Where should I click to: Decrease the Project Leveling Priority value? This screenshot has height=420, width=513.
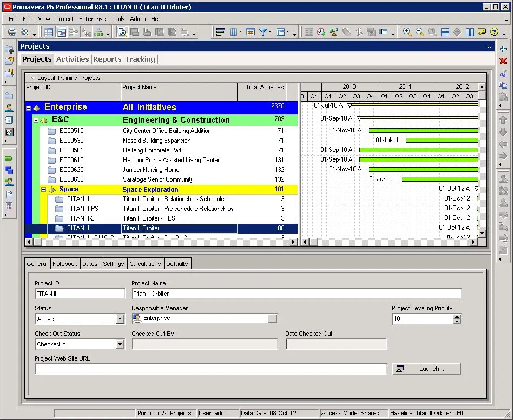[x=457, y=321]
